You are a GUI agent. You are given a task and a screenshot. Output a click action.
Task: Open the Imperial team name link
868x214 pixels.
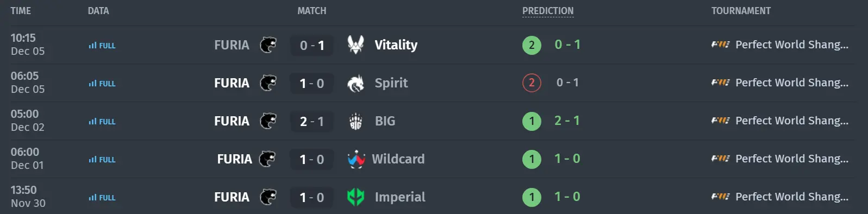coord(400,197)
